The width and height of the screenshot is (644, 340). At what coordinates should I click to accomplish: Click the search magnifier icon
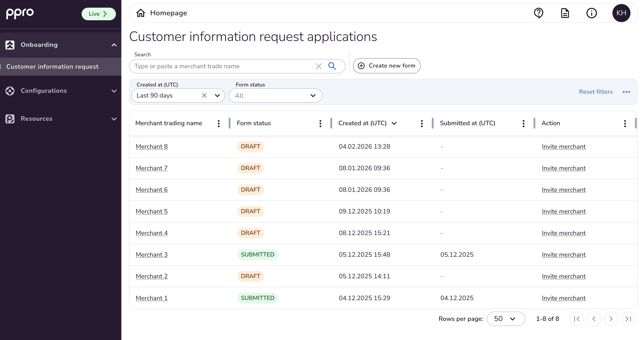[332, 66]
